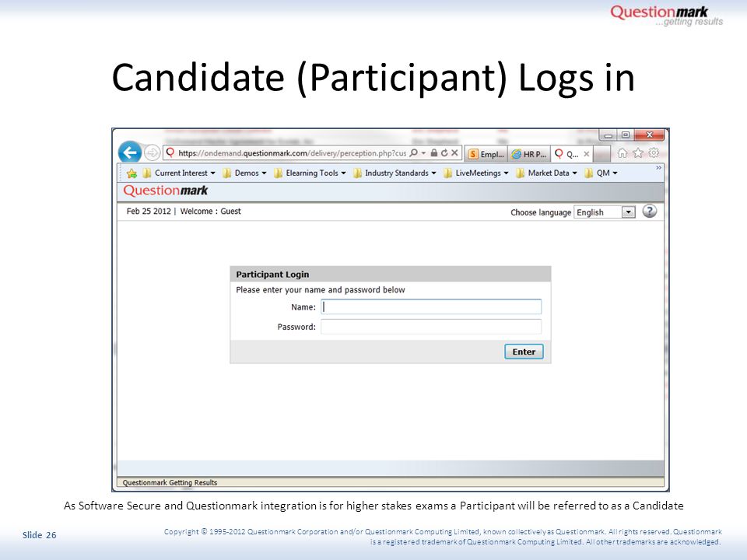
Task: Click the security lock icon in address bar
Action: [x=433, y=153]
